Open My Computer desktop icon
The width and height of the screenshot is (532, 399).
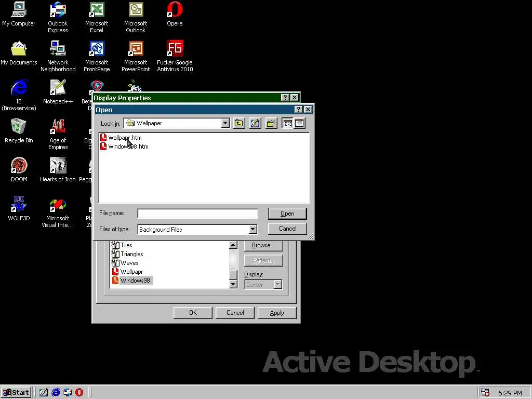coord(19,14)
